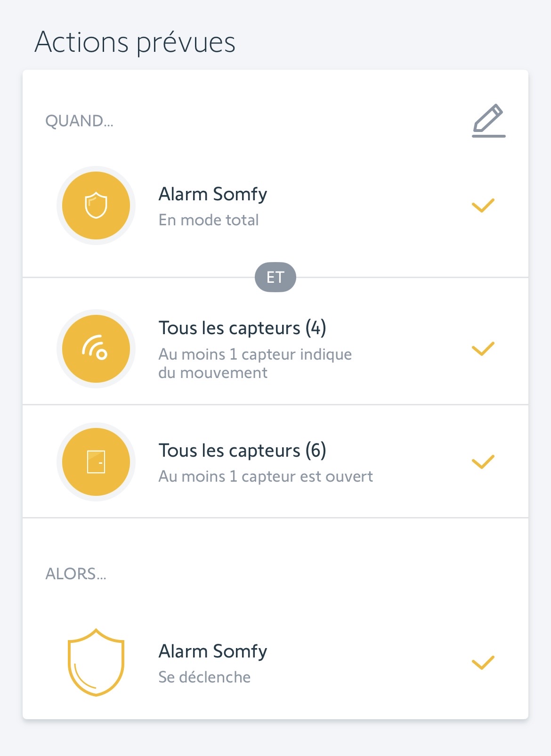
Task: Click the pencil edit icon
Action: 488,121
